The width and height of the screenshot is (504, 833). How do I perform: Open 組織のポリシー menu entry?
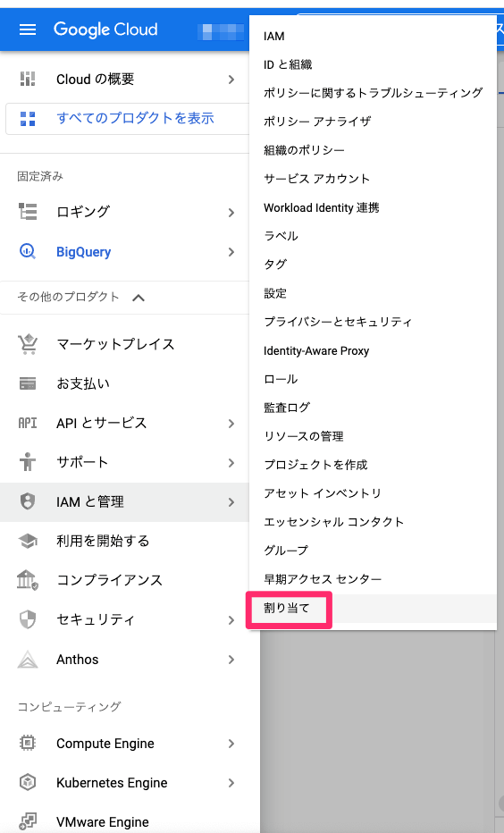pyautogui.click(x=373, y=150)
